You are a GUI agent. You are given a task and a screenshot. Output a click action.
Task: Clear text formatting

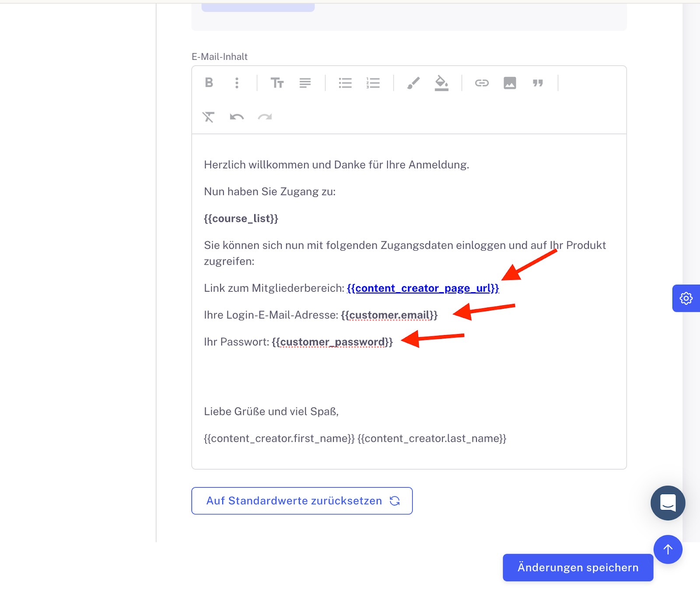209,117
